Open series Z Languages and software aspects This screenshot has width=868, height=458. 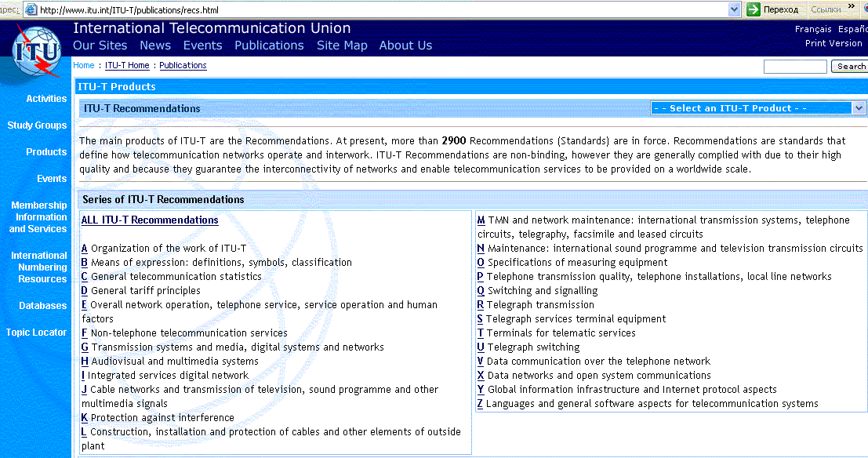tap(480, 404)
